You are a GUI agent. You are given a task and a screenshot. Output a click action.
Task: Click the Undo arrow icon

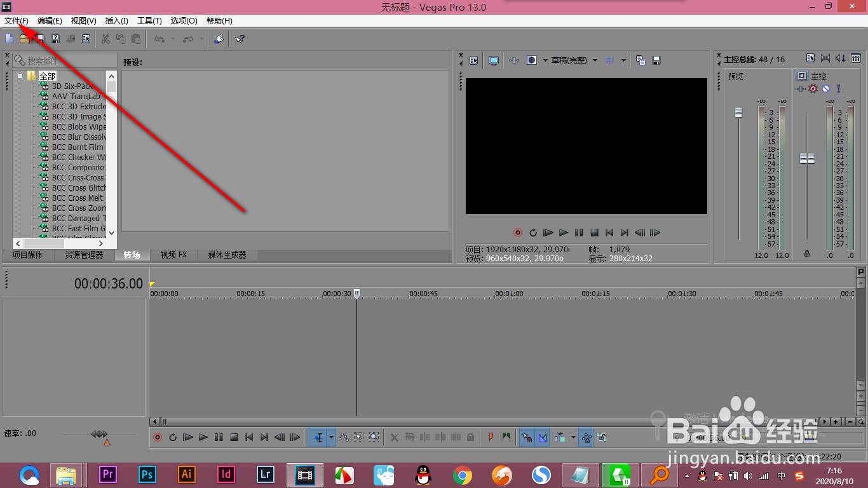159,39
